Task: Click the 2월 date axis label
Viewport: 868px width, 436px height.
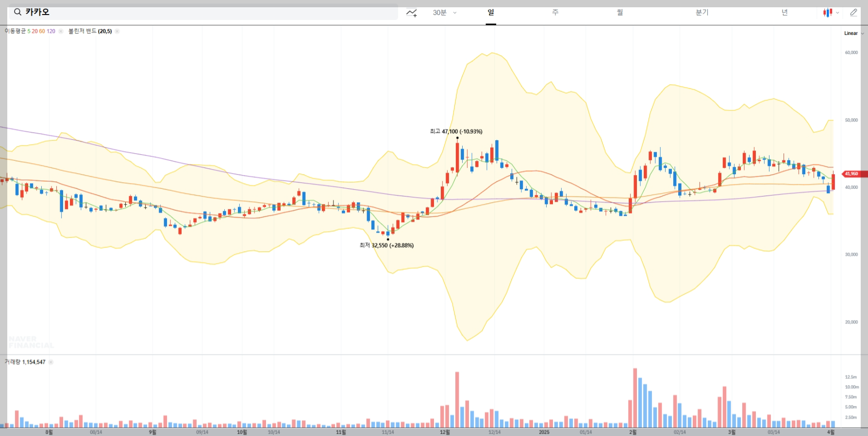Action: click(633, 432)
